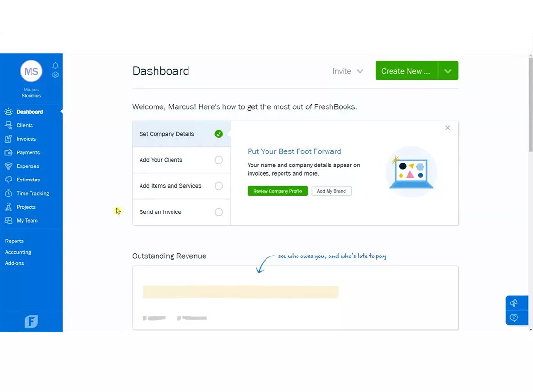Viewport: 533px width, 392px height.
Task: Click the Payments sidebar icon
Action: (10, 152)
